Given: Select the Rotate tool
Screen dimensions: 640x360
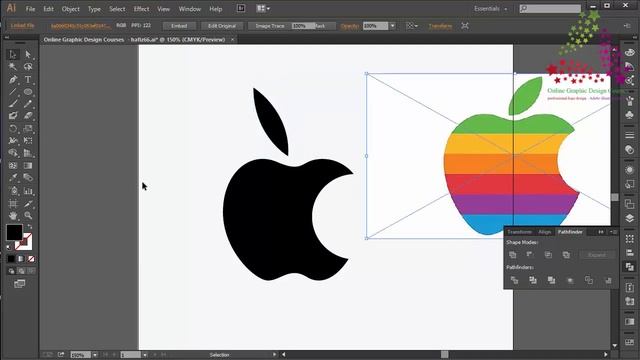Looking at the screenshot, I should (13, 129).
